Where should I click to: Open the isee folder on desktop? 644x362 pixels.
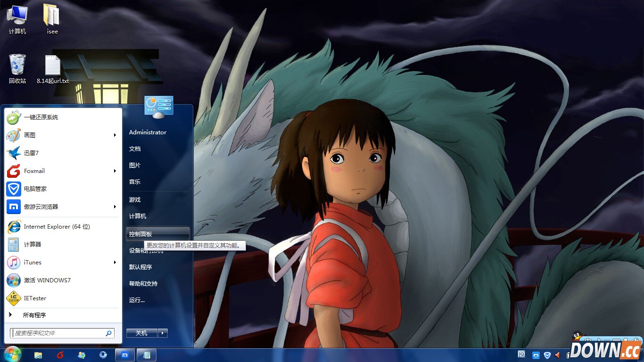52,19
